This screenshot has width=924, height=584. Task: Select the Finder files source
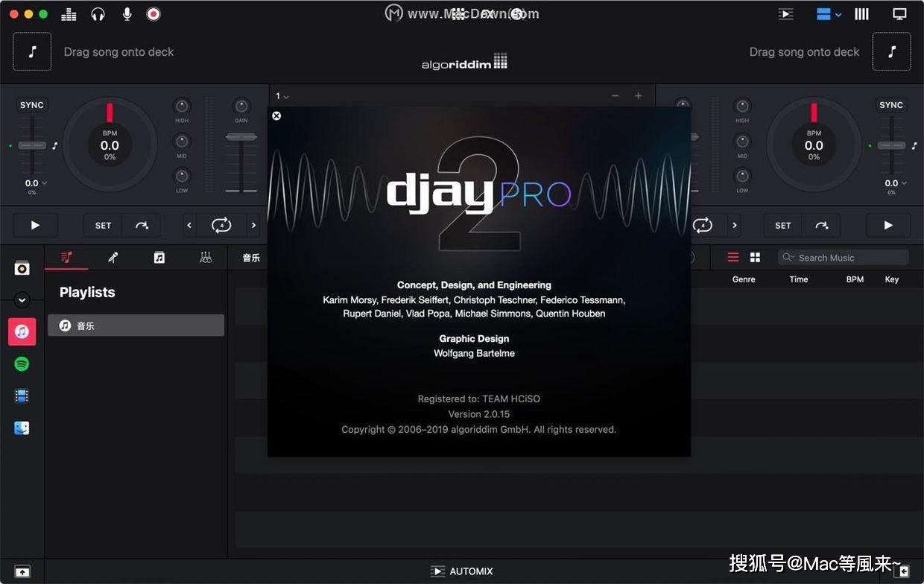tap(22, 428)
